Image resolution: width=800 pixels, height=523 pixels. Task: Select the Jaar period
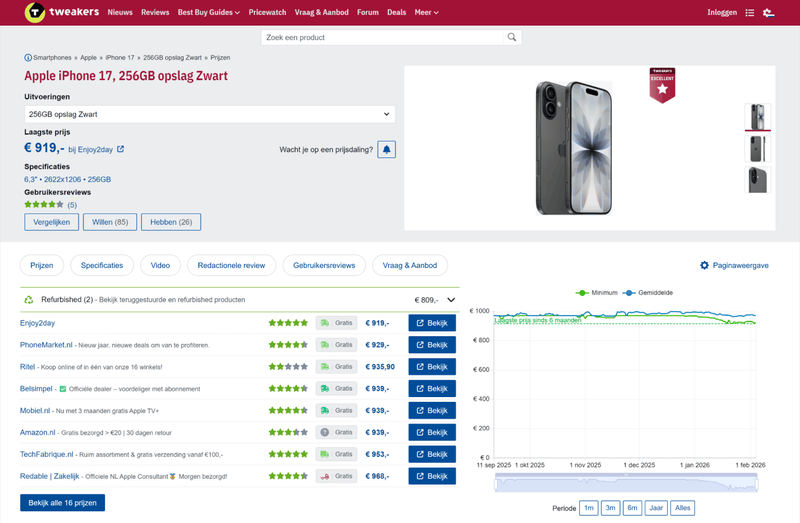click(656, 508)
